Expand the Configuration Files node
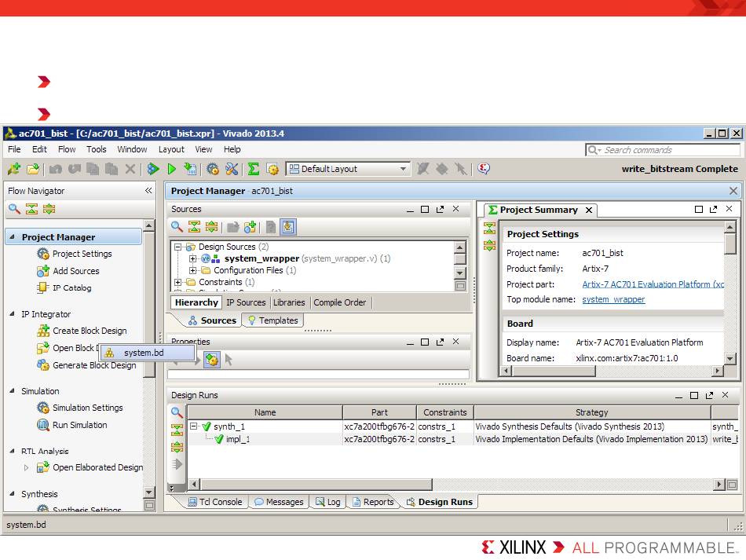This screenshot has width=746, height=560. click(x=192, y=270)
